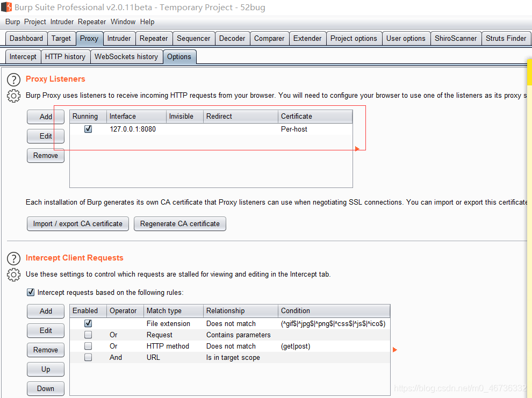Open Intercept Client Requests help icon

coord(13,258)
